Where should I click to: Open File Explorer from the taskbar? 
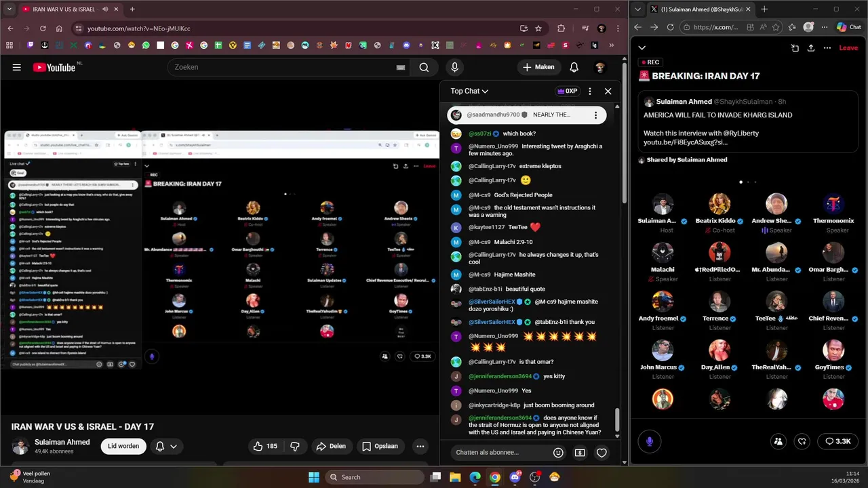click(x=456, y=477)
